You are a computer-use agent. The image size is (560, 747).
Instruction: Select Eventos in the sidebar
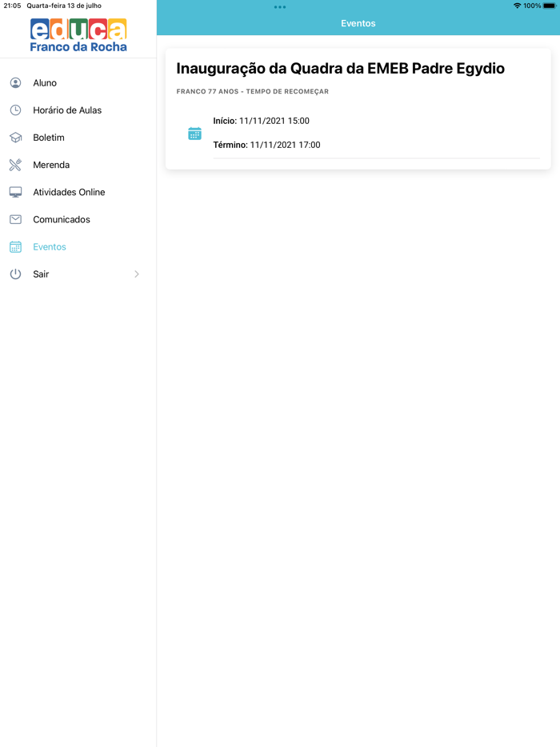[78, 247]
